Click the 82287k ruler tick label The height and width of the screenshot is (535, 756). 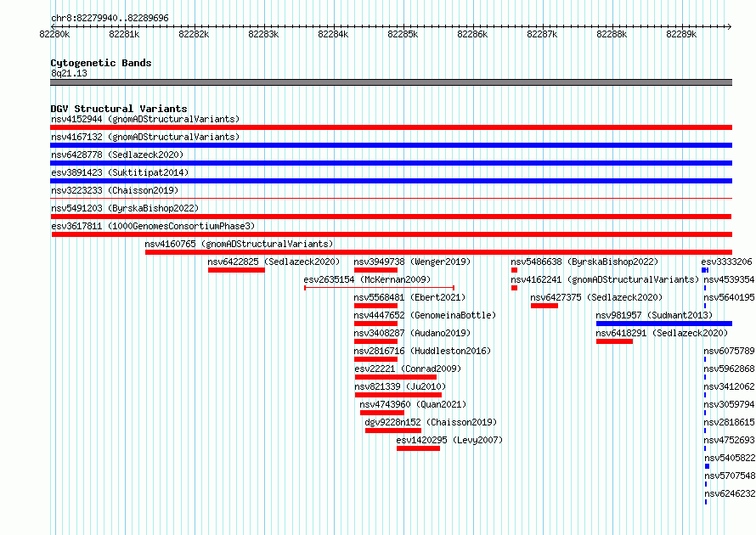[x=542, y=34]
